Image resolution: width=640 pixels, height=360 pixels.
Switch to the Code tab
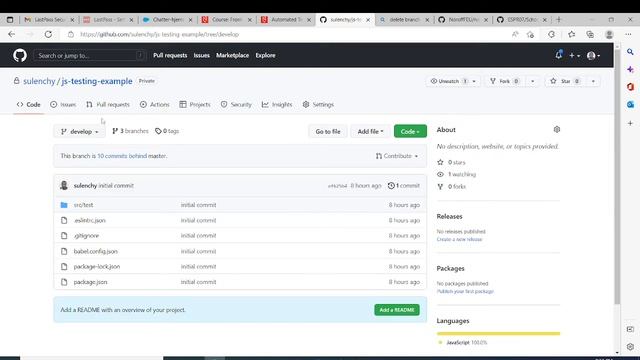29,104
